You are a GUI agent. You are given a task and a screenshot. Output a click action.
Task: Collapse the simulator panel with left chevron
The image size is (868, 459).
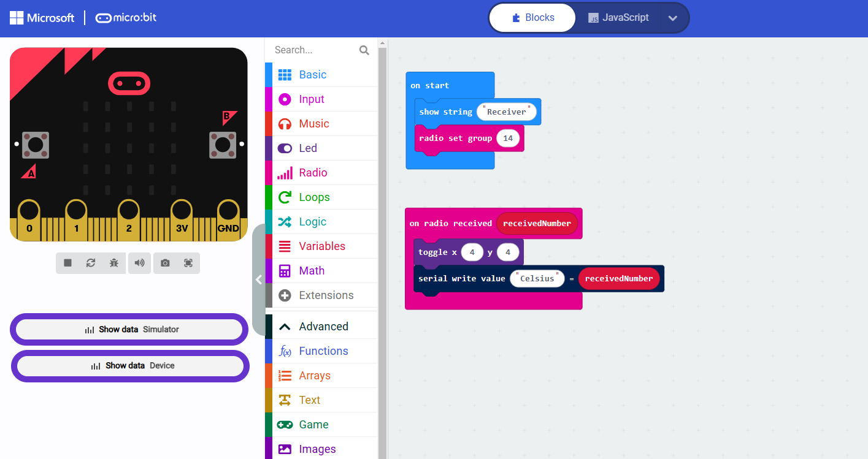[258, 279]
